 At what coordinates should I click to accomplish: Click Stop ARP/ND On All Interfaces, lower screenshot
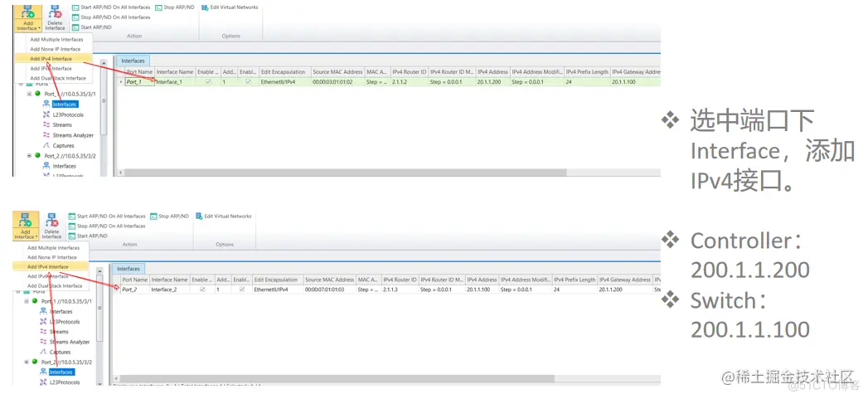[x=107, y=226]
